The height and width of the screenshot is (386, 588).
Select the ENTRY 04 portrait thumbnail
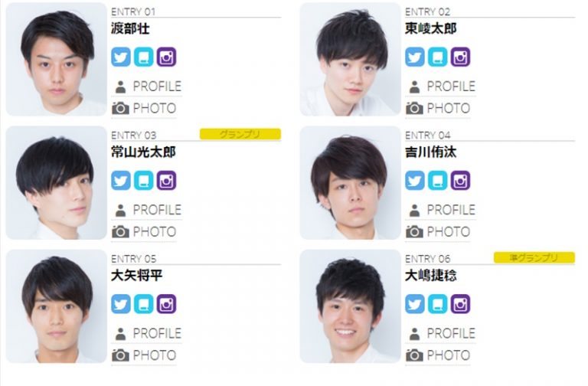pyautogui.click(x=350, y=183)
